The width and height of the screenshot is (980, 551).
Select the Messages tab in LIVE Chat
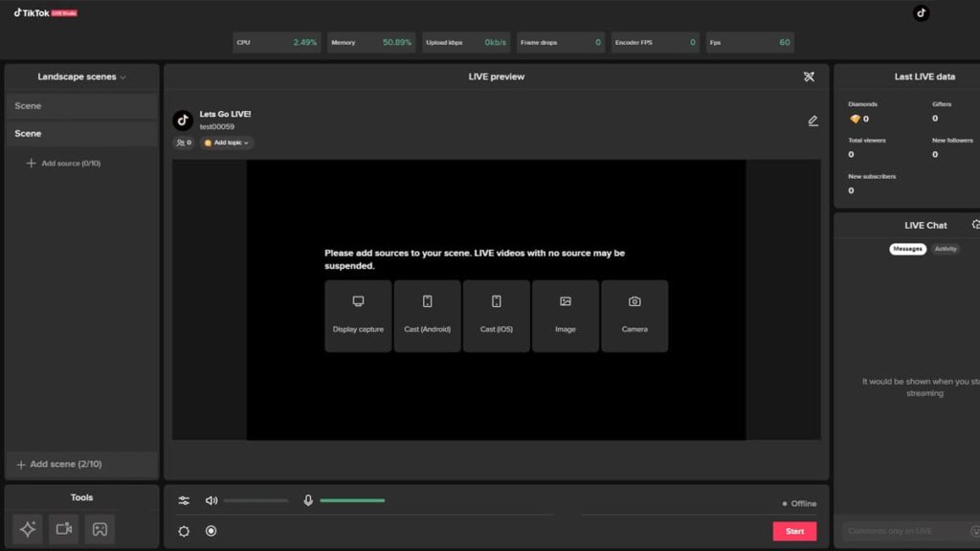coord(907,249)
